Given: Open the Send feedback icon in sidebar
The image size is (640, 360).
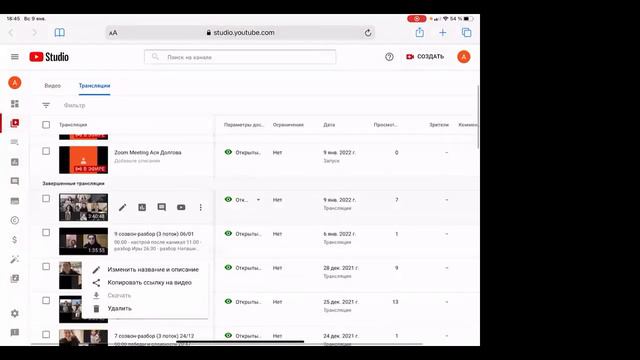Looking at the screenshot, I should click(x=15, y=333).
